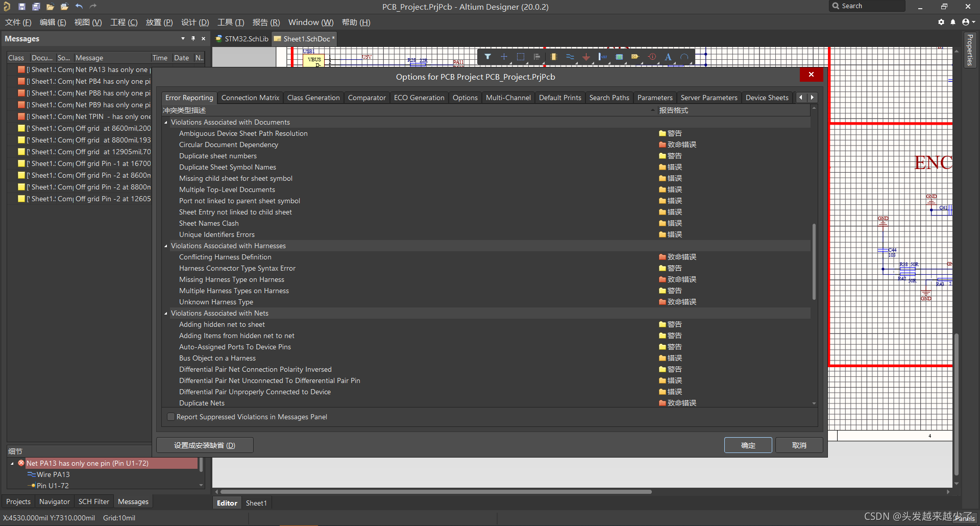Click in the Search field

(x=867, y=6)
